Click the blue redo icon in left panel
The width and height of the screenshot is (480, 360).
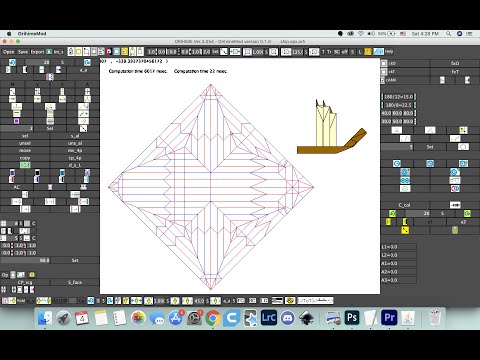point(87,62)
